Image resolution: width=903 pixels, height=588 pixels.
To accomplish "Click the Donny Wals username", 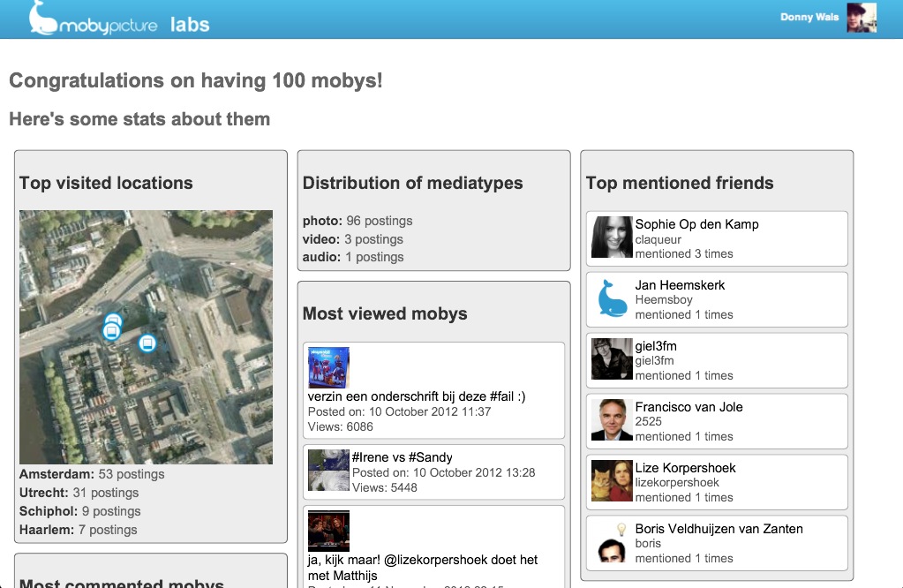I will click(809, 18).
